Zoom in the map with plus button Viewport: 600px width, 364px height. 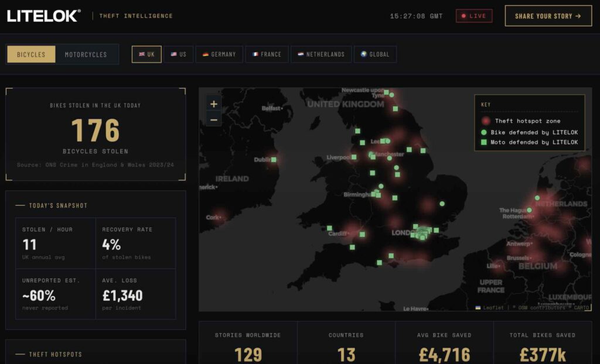pyautogui.click(x=213, y=104)
